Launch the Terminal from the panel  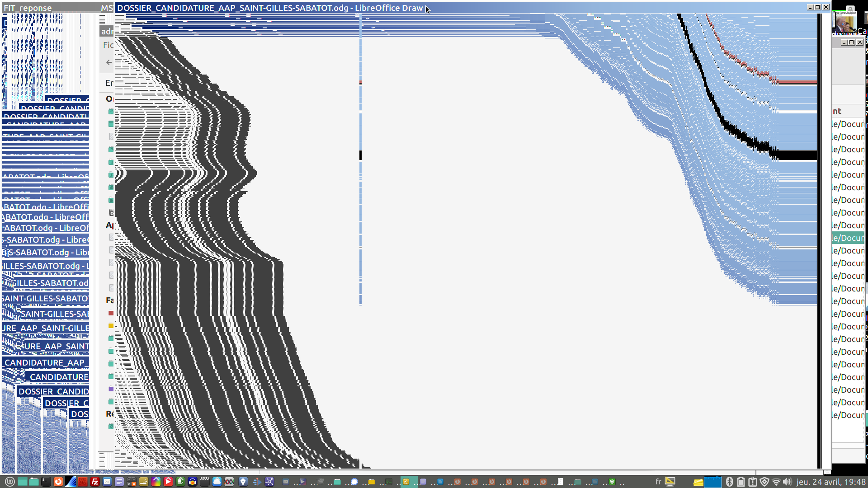(46, 482)
